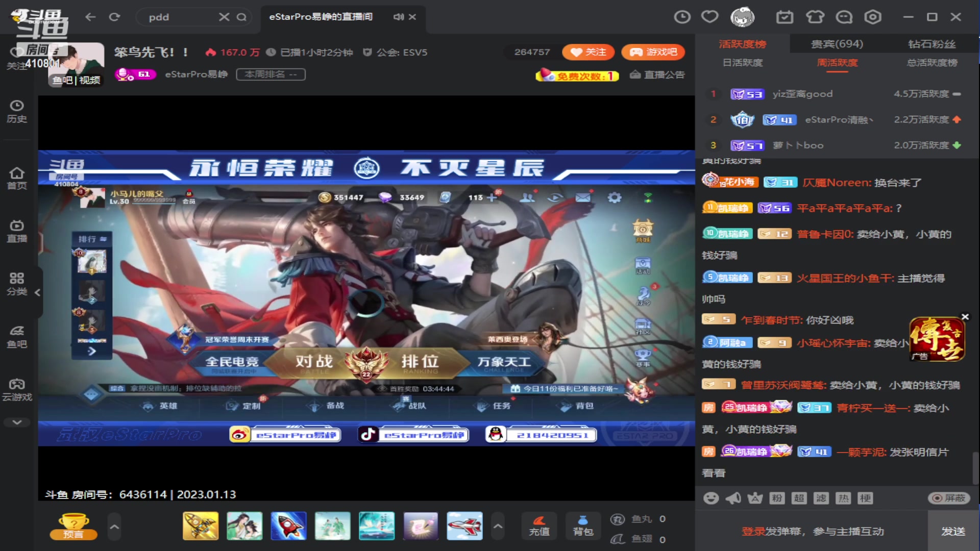Toggle the 粉 fan danmaku option
This screenshot has width=980, height=551.
(777, 498)
